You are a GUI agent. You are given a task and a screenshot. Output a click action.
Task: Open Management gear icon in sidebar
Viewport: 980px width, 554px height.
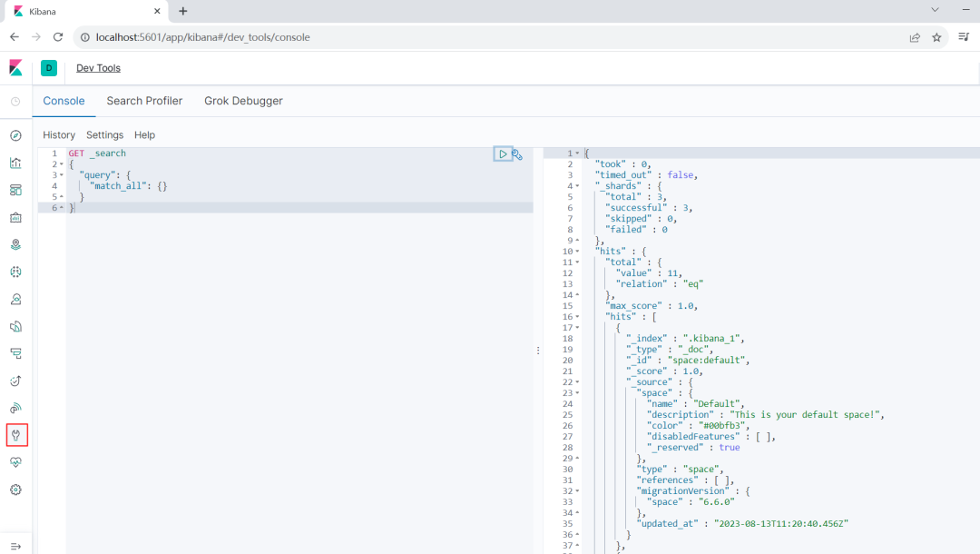point(15,490)
